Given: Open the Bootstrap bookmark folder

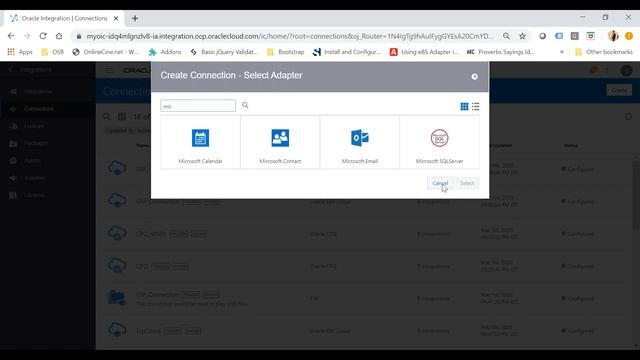Looking at the screenshot, I should tap(285, 52).
